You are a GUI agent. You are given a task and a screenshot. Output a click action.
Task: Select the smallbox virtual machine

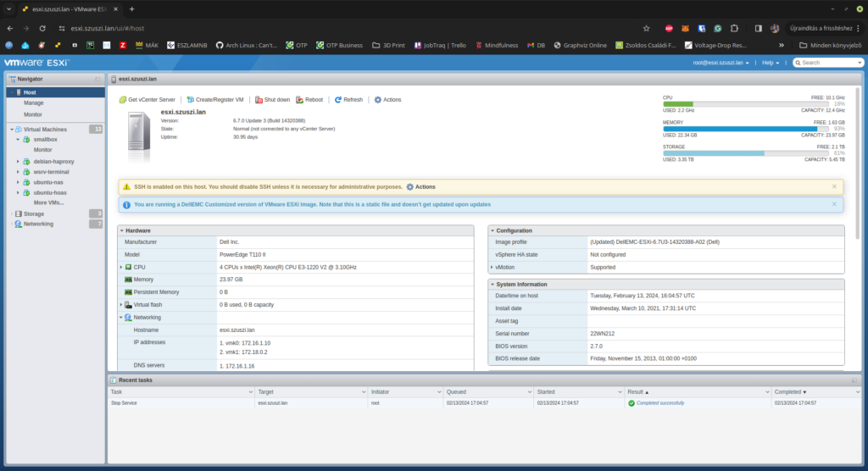tap(45, 140)
